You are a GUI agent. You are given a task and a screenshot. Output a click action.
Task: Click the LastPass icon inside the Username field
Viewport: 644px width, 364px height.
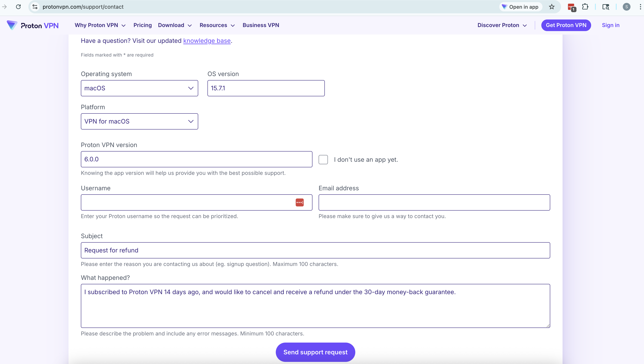(300, 202)
